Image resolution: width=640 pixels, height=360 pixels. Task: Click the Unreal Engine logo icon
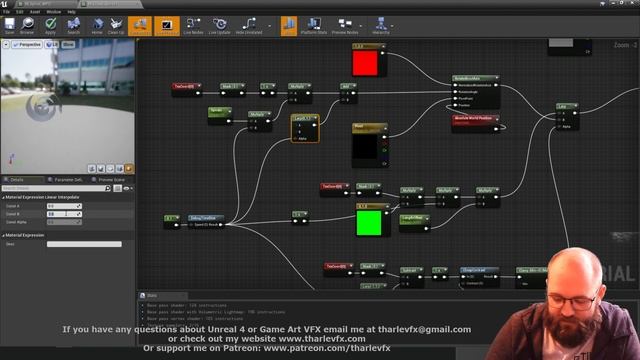4,4
